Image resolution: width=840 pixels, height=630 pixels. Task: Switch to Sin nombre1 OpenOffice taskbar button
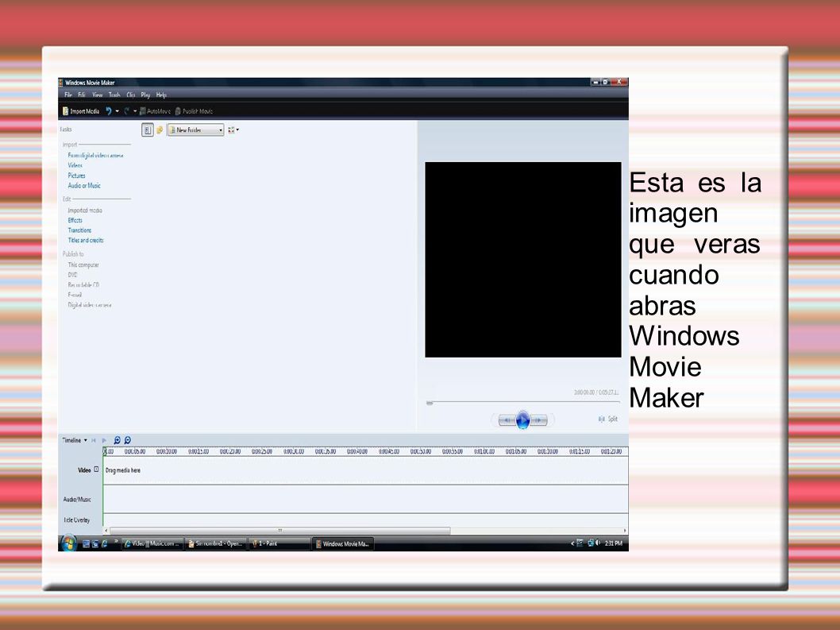click(x=216, y=543)
